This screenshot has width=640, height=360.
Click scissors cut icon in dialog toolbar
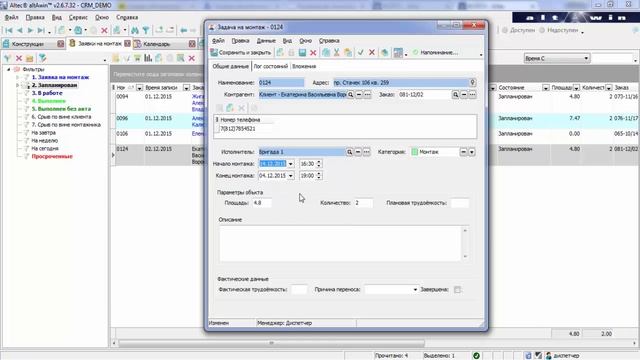[337, 53]
